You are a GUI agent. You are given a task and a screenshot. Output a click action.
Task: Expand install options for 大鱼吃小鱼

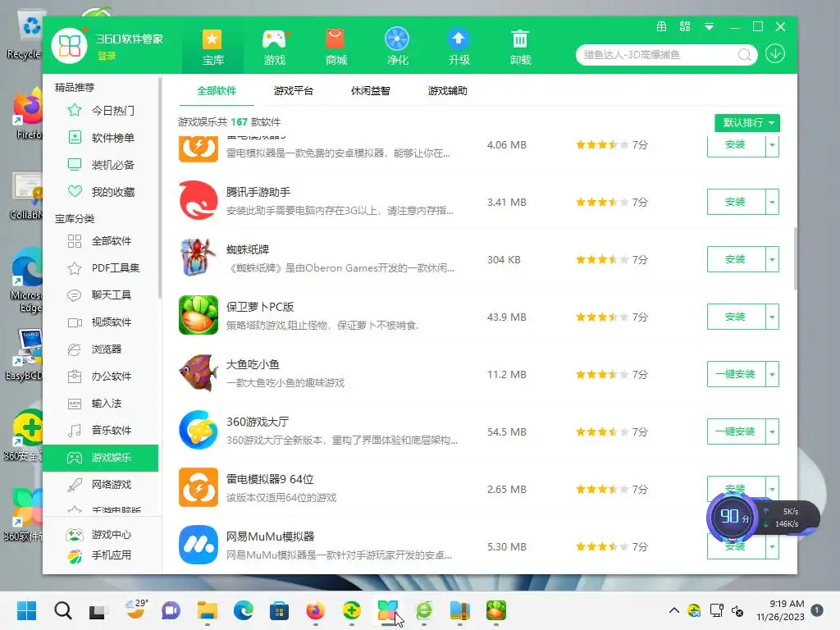tap(772, 374)
